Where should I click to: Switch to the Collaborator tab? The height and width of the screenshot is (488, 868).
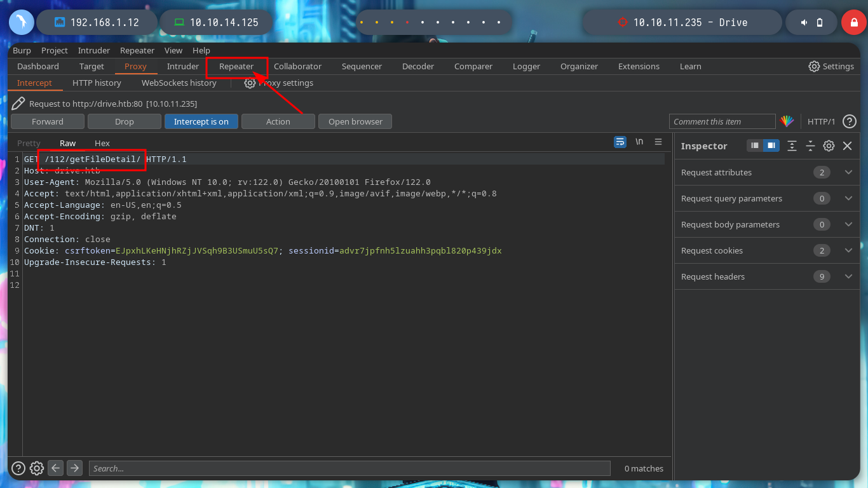297,66
